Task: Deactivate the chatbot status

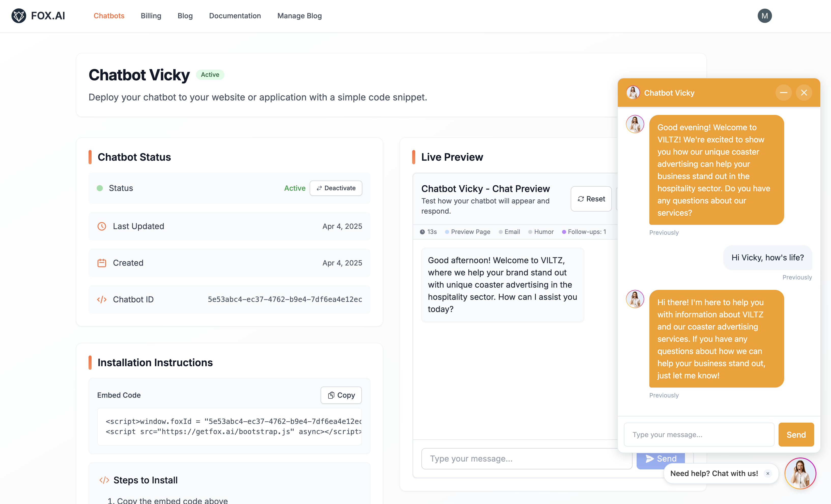Action: click(x=336, y=188)
